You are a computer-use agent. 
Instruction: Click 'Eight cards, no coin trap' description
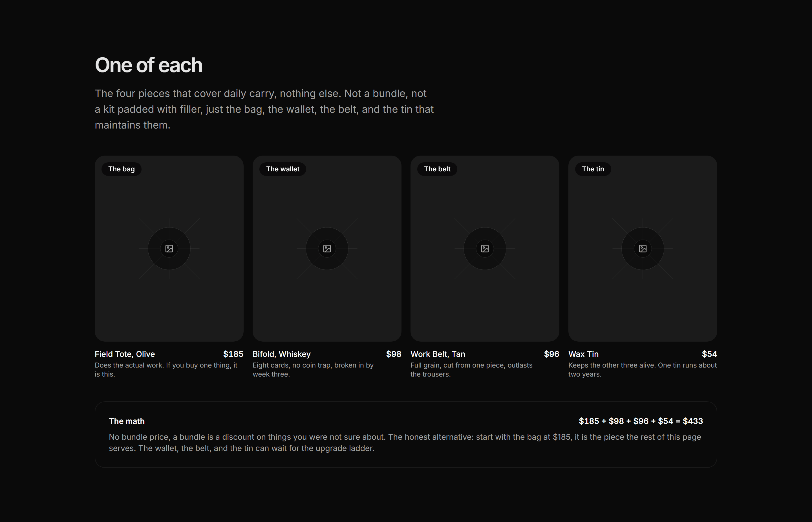click(x=313, y=370)
